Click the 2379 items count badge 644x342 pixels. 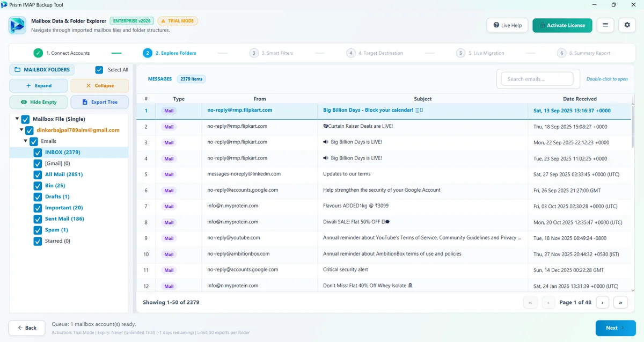coord(192,79)
